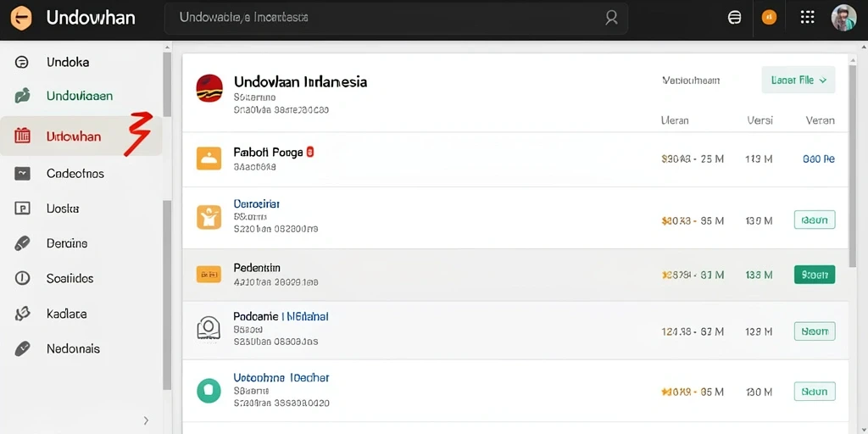Click the 130 M value in Uotophine row
Image resolution: width=868 pixels, height=434 pixels.
coord(759,392)
